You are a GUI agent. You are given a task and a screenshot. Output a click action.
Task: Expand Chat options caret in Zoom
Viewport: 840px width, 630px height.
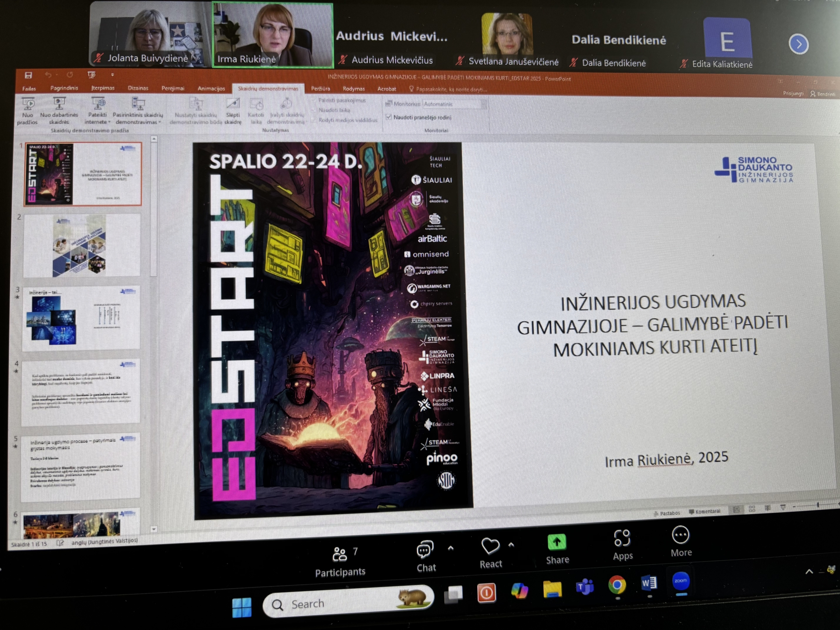pyautogui.click(x=451, y=548)
